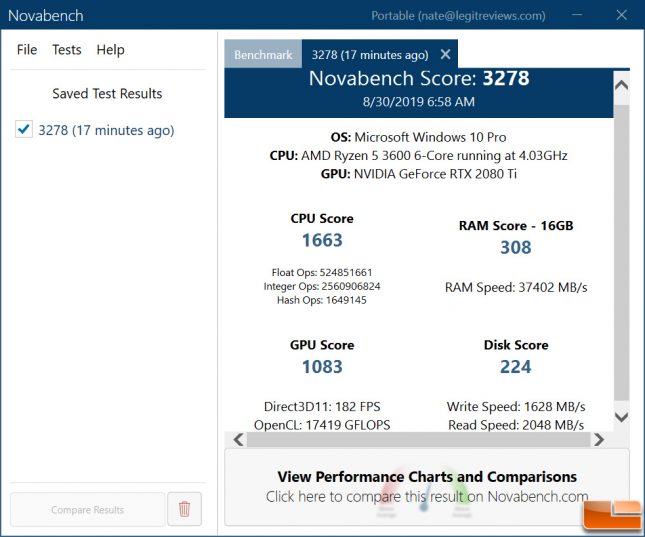645x537 pixels.
Task: Click the scroll down arrow
Action: [x=621, y=417]
